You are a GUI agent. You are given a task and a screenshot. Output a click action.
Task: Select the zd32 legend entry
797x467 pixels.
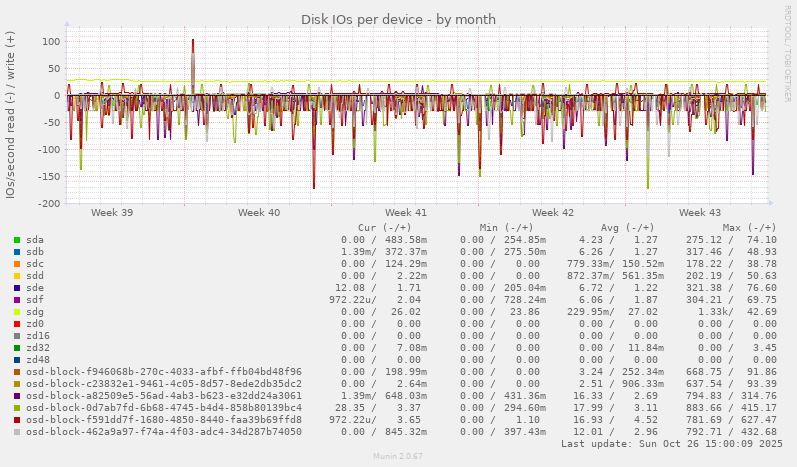(38, 348)
